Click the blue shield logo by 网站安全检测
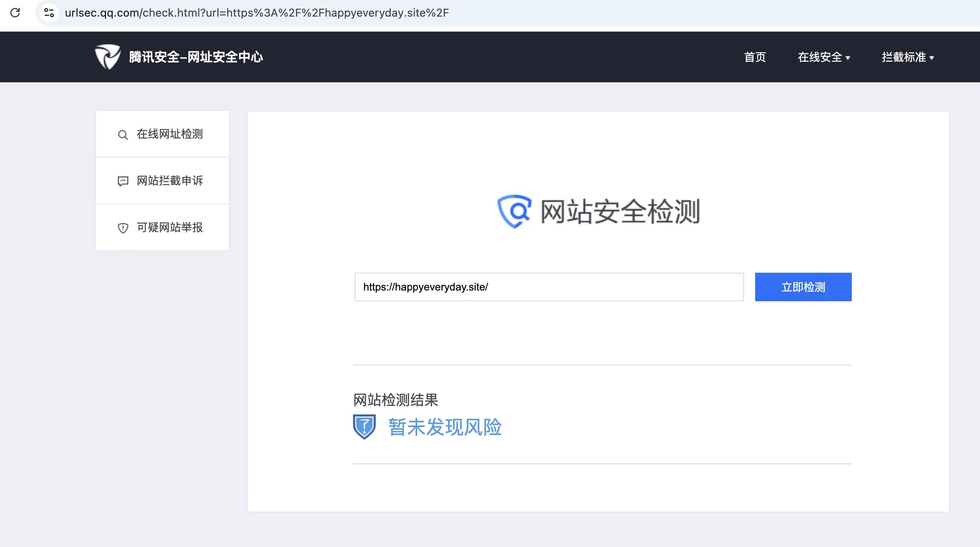This screenshot has height=547, width=980. coord(514,211)
